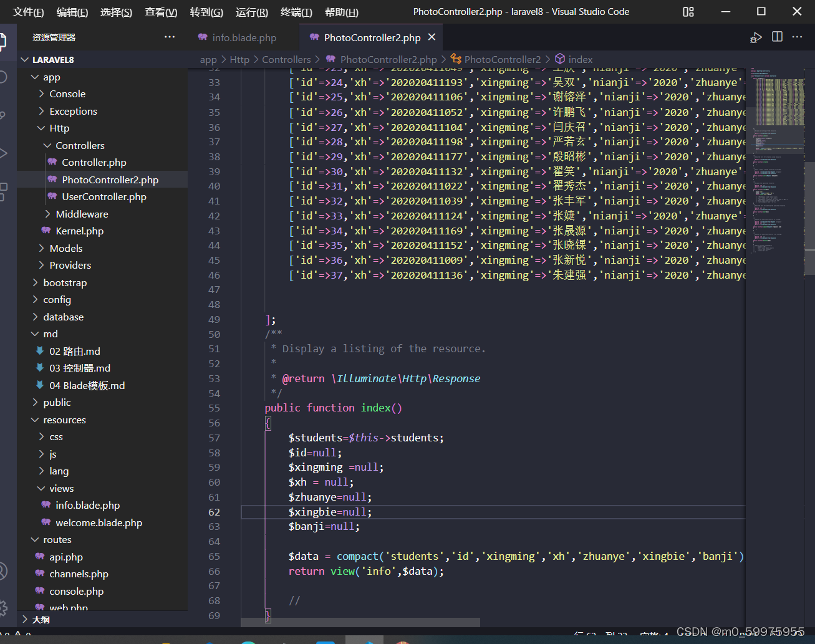Close the PhotoController2.php editor tab
The image size is (815, 644).
(432, 37)
